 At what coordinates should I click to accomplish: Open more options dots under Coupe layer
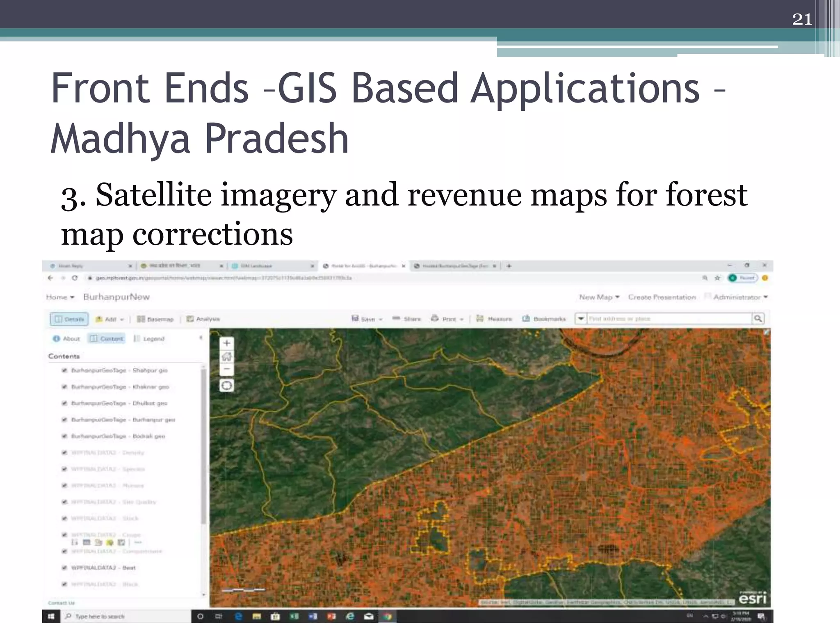click(138, 542)
